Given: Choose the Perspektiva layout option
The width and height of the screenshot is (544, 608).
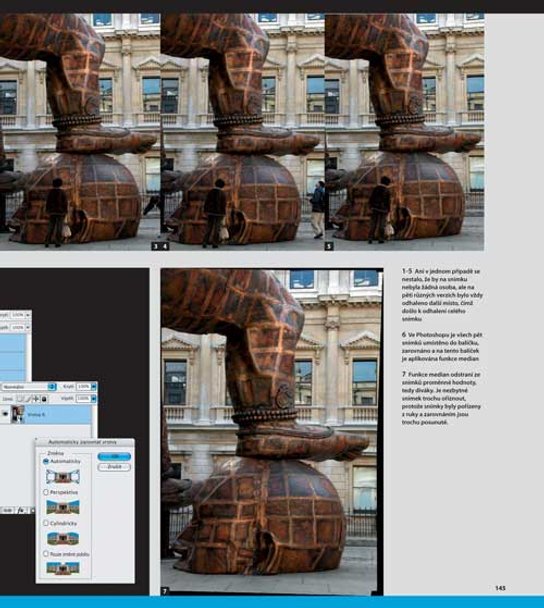Looking at the screenshot, I should click(46, 492).
